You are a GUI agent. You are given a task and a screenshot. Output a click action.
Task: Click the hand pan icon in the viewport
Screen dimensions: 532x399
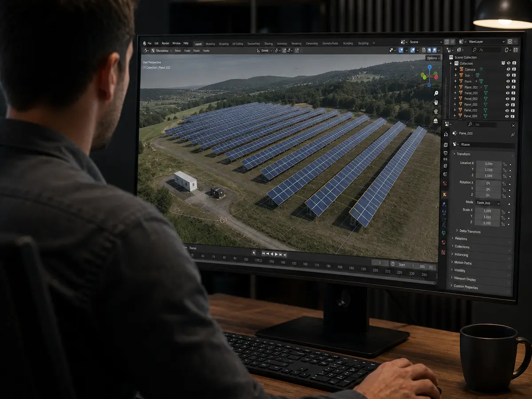(436, 102)
